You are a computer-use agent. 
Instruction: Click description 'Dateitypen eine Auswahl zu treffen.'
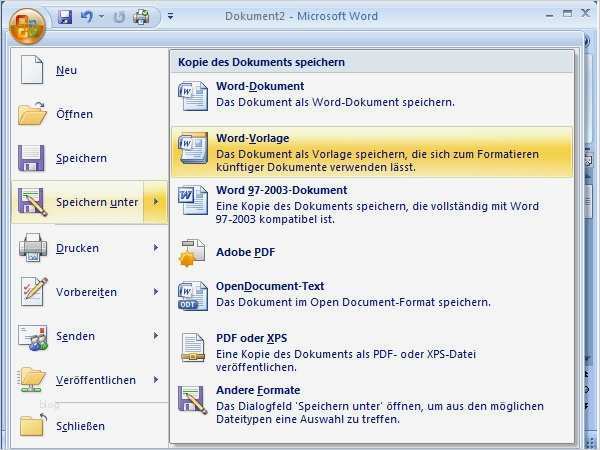308,419
